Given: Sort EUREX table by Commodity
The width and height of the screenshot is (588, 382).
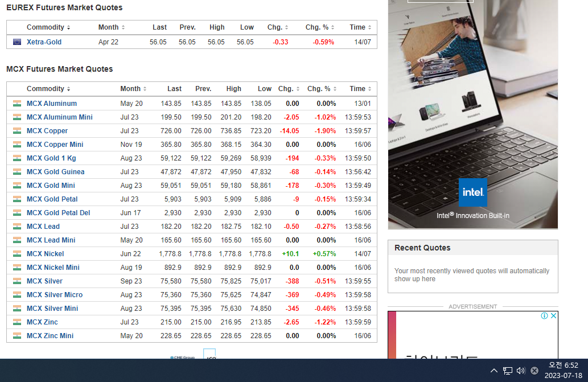Looking at the screenshot, I should click(x=48, y=27).
